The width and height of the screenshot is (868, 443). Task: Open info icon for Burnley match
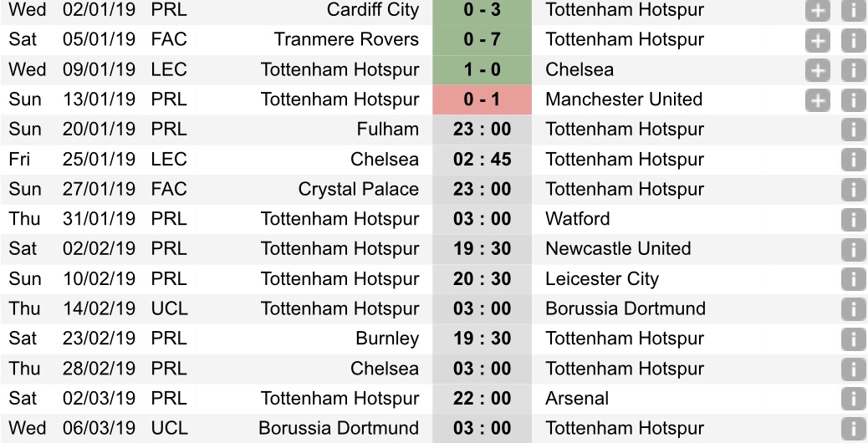tap(852, 339)
